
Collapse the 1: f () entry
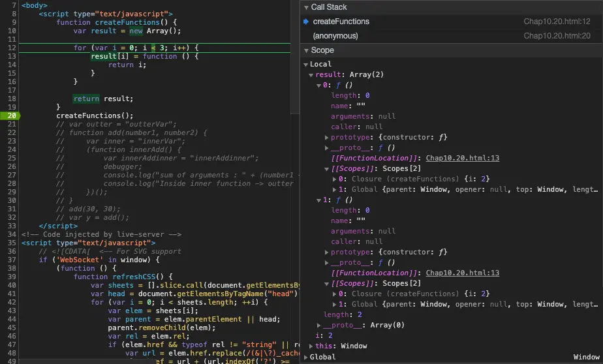point(318,200)
